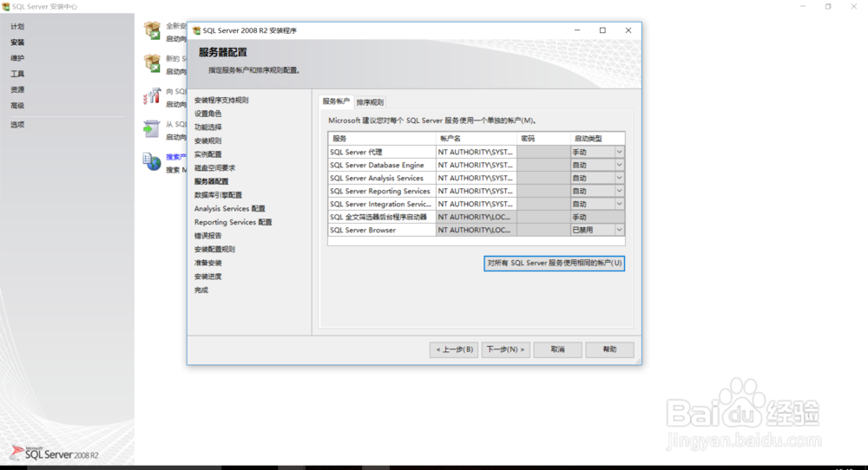Open startup type dropdown for SQL Server 代理
The height and width of the screenshot is (470, 868).
620,152
